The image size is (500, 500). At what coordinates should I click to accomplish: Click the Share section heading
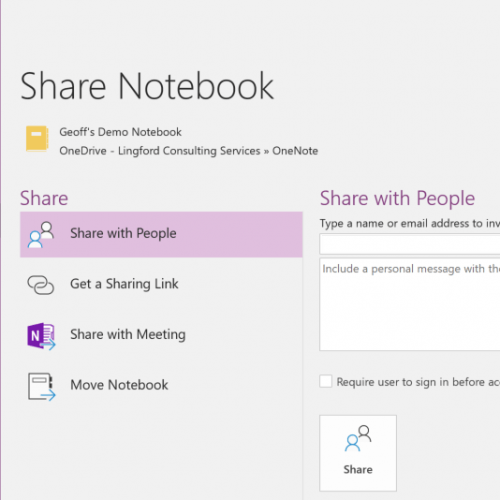(x=44, y=198)
